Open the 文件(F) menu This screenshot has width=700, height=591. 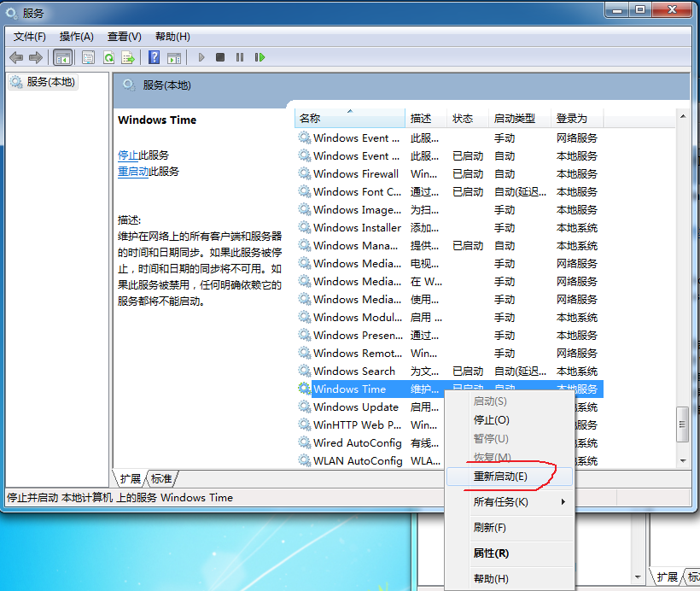[x=30, y=37]
